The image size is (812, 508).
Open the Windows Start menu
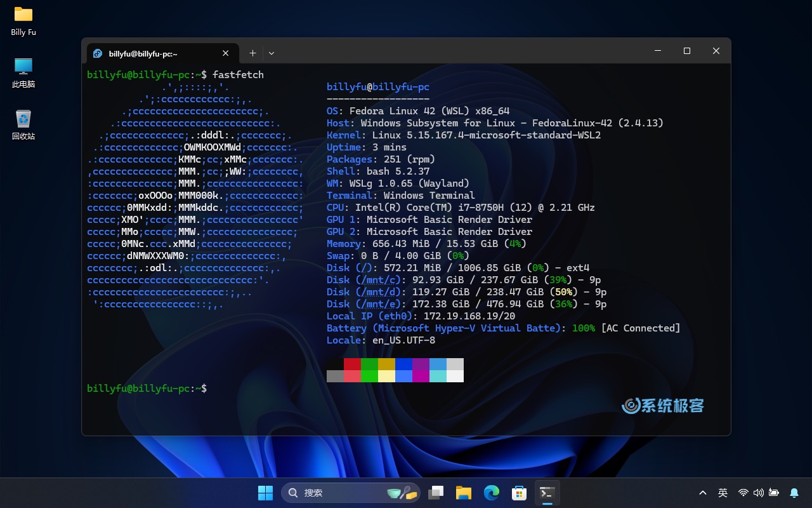coord(265,493)
